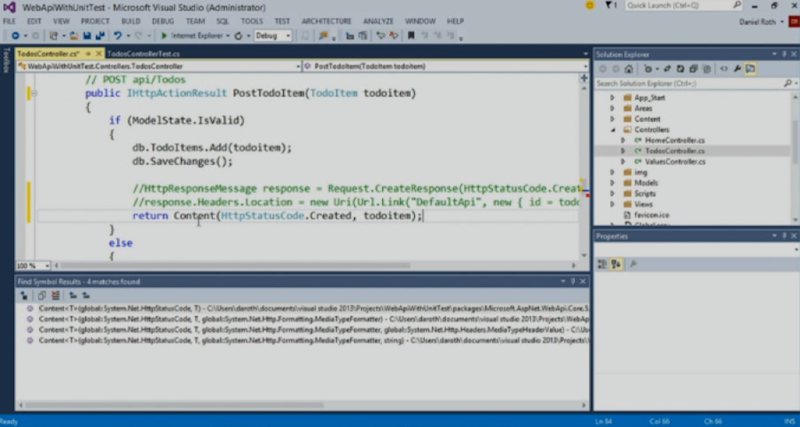Collapse the PostTodoItem method outline
Image resolution: width=800 pixels, height=427 pixels.
pyautogui.click(x=34, y=93)
